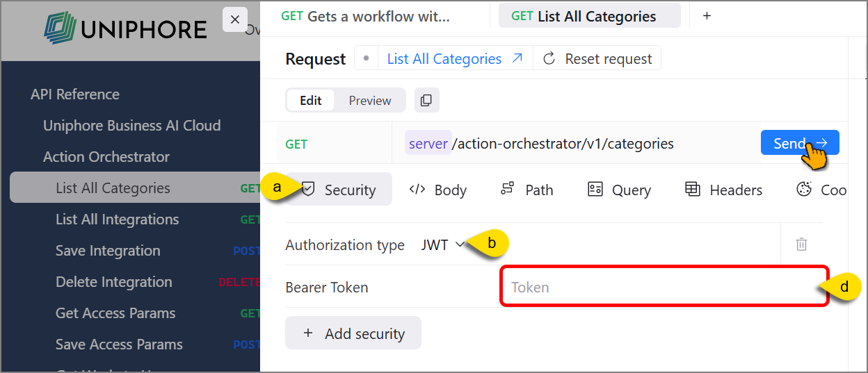868x373 pixels.
Task: Switch to Preview mode
Action: pos(370,101)
